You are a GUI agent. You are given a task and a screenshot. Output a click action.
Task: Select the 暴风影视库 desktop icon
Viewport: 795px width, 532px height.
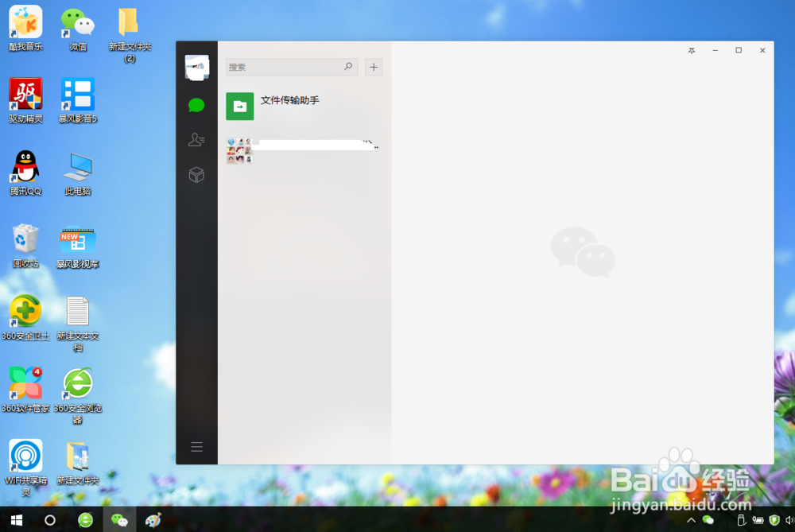tap(78, 246)
